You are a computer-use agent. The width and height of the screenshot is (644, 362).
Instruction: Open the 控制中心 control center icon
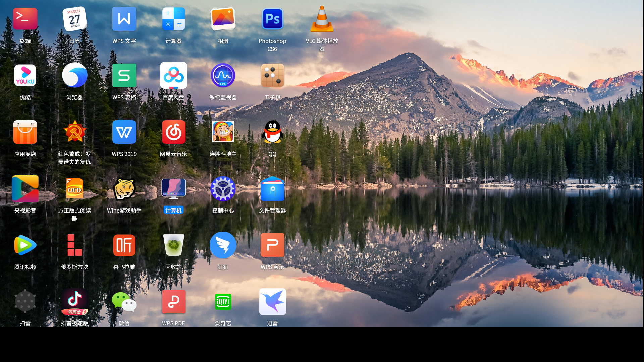coord(223,189)
